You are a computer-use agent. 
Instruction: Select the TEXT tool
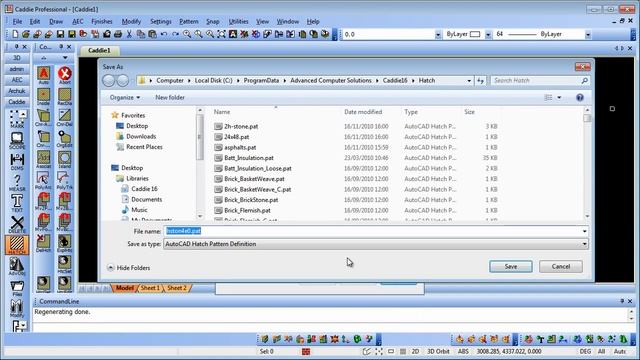click(x=17, y=203)
